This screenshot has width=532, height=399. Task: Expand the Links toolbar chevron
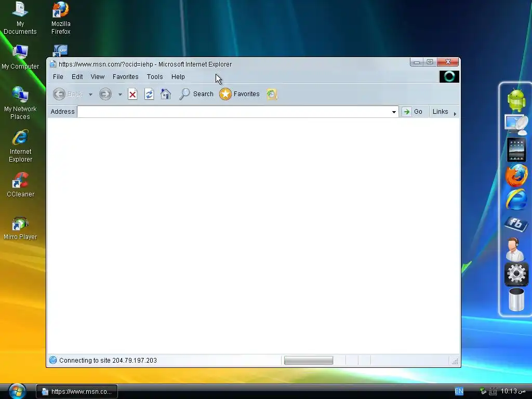455,114
